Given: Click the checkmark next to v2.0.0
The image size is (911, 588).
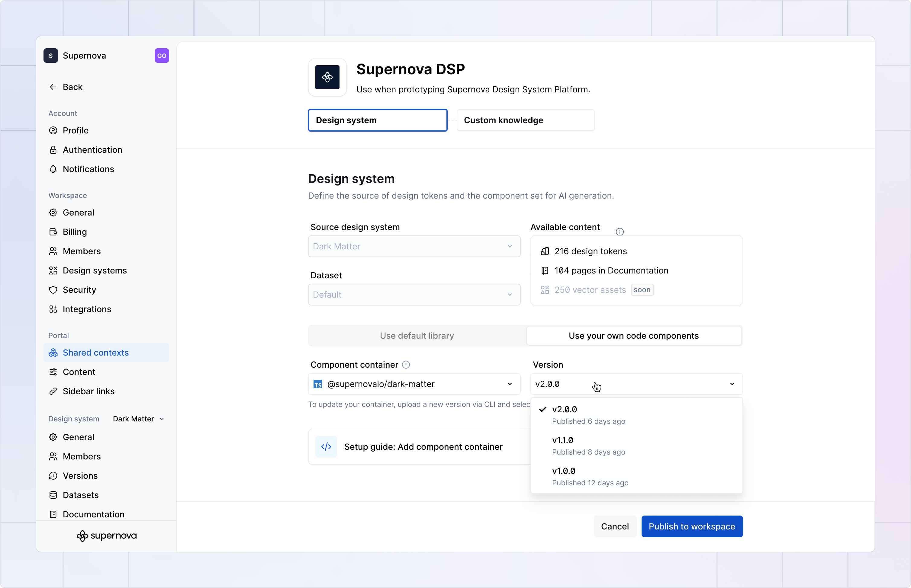Looking at the screenshot, I should [543, 409].
